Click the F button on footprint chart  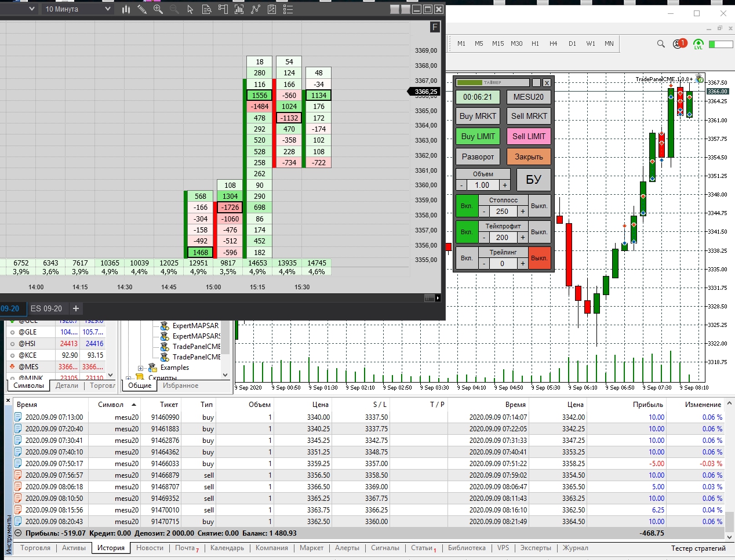coord(435,27)
